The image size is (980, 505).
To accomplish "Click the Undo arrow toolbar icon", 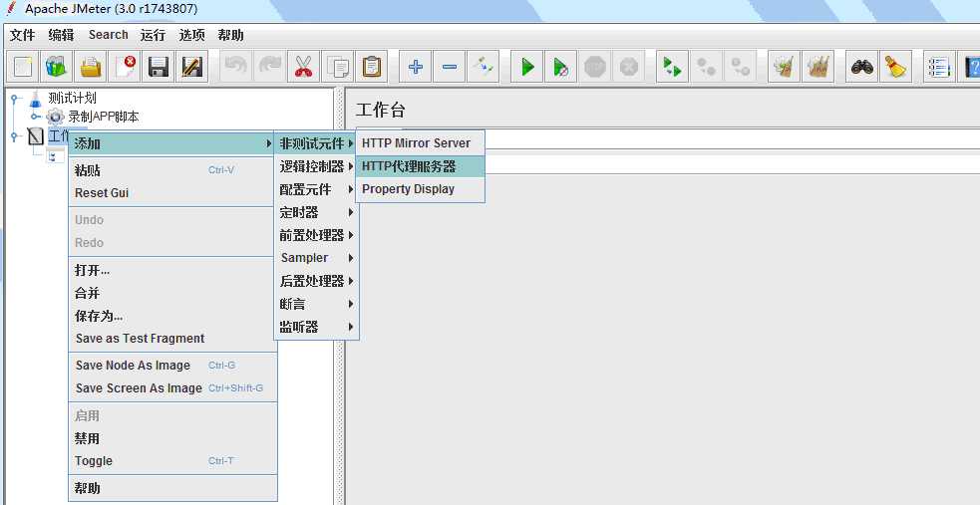I will click(x=235, y=66).
